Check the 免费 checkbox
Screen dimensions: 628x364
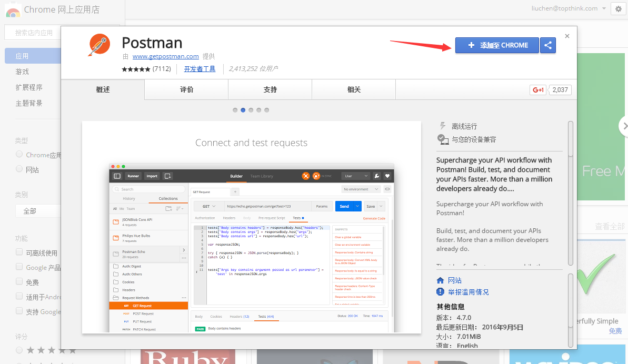click(19, 281)
